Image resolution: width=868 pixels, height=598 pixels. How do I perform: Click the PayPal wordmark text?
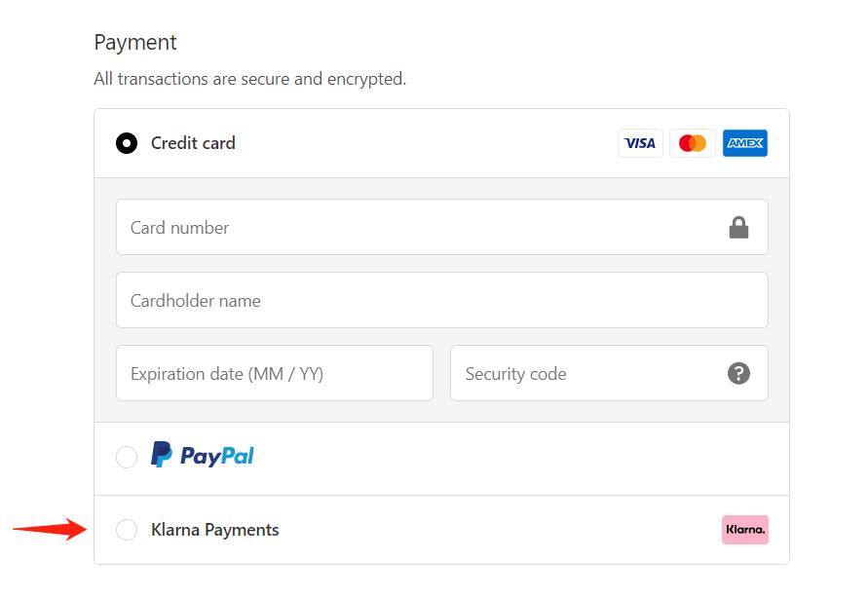coord(217,456)
